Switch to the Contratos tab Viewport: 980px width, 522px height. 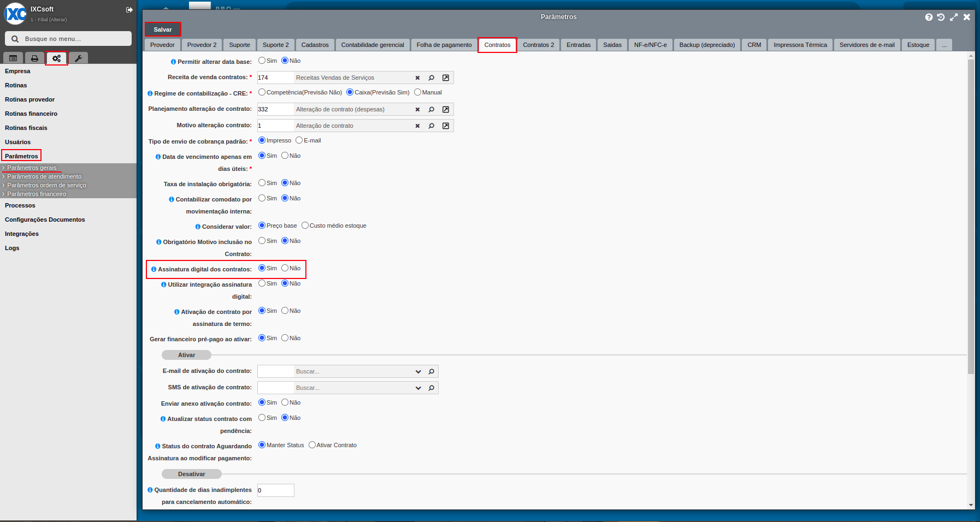(497, 45)
